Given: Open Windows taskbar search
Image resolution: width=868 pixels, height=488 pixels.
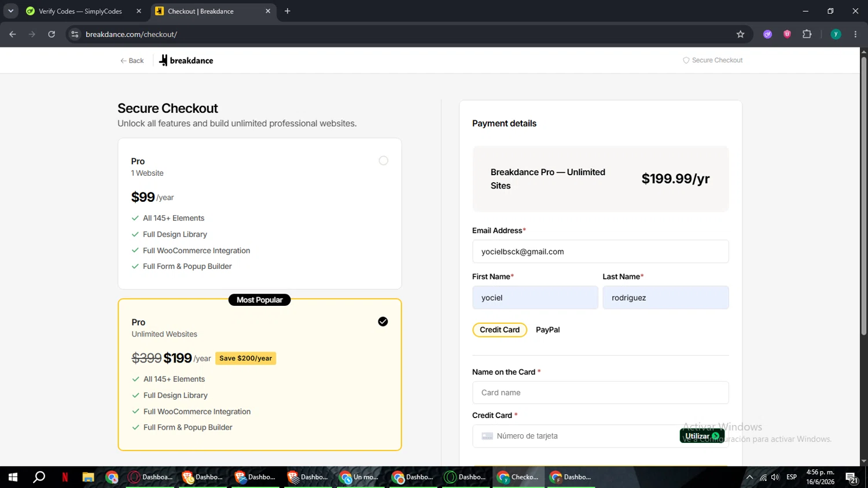Looking at the screenshot, I should [39, 477].
